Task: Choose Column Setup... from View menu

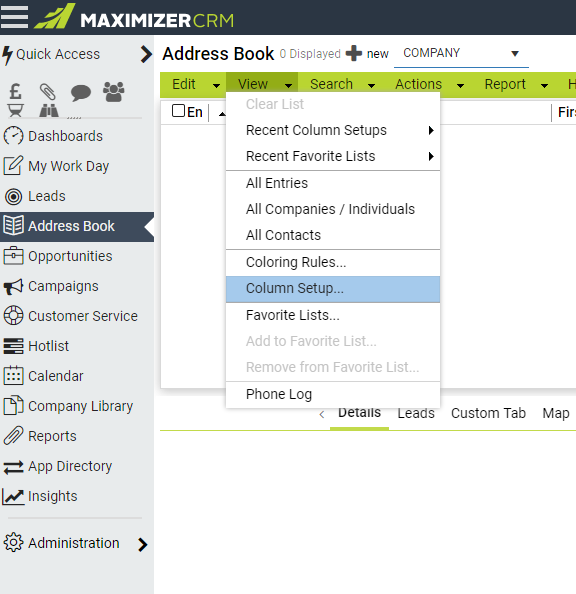Action: pyautogui.click(x=333, y=289)
